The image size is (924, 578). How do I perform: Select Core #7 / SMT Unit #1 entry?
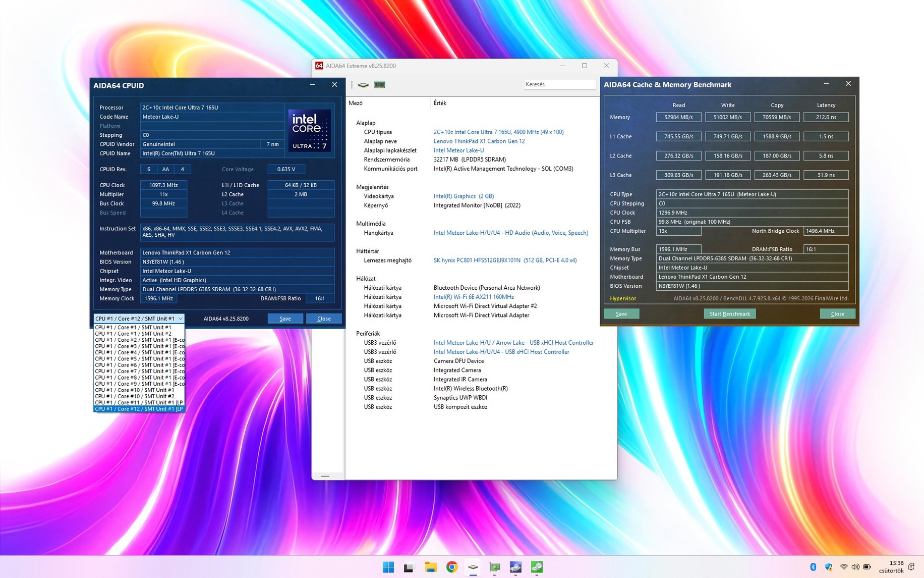coord(139,371)
